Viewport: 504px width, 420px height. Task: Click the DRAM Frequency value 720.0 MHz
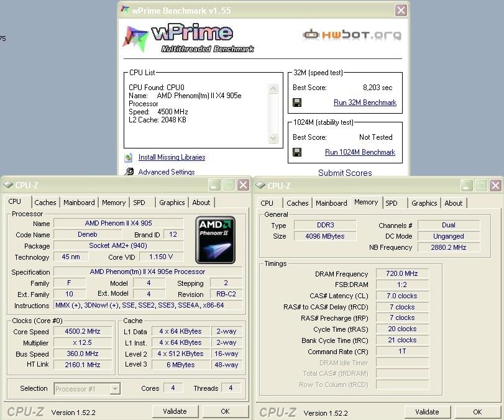(x=402, y=273)
